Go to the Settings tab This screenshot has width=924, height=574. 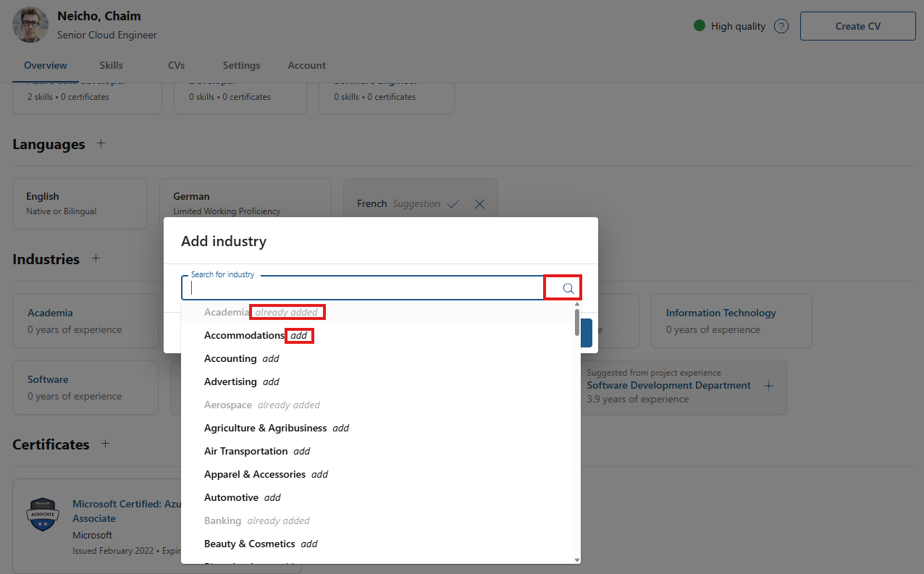241,65
